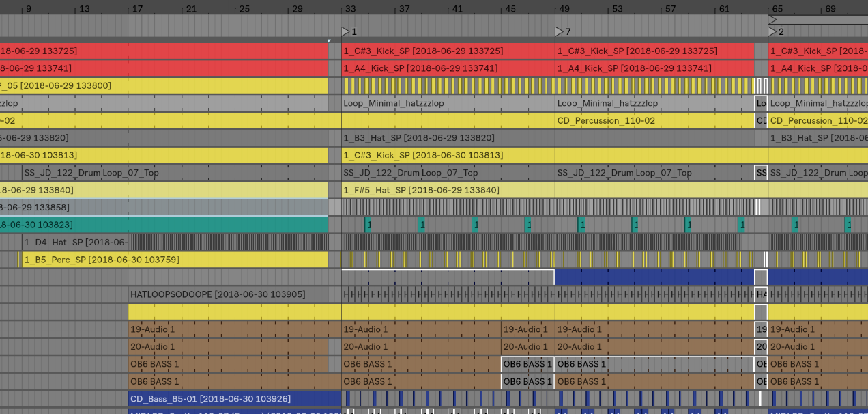Select 19-Audio 1 clip starting at bar 17
This screenshot has height=414, width=868.
click(x=235, y=329)
